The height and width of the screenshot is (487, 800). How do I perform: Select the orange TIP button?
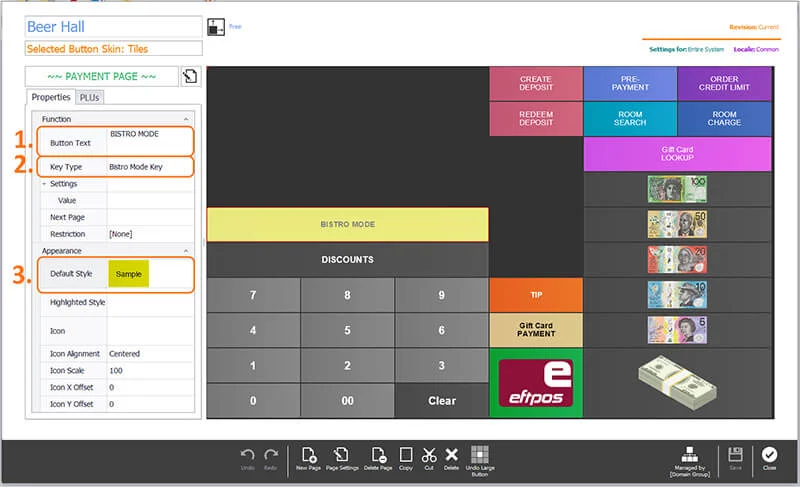[536, 295]
